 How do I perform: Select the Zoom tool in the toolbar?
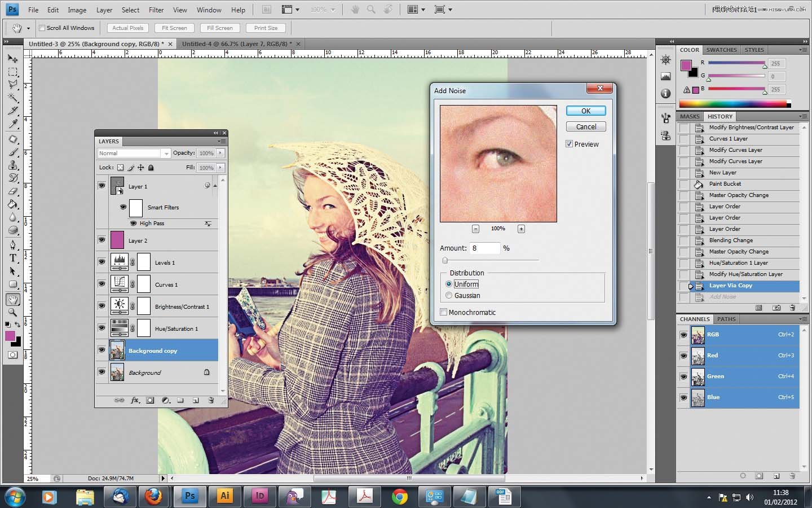click(12, 312)
